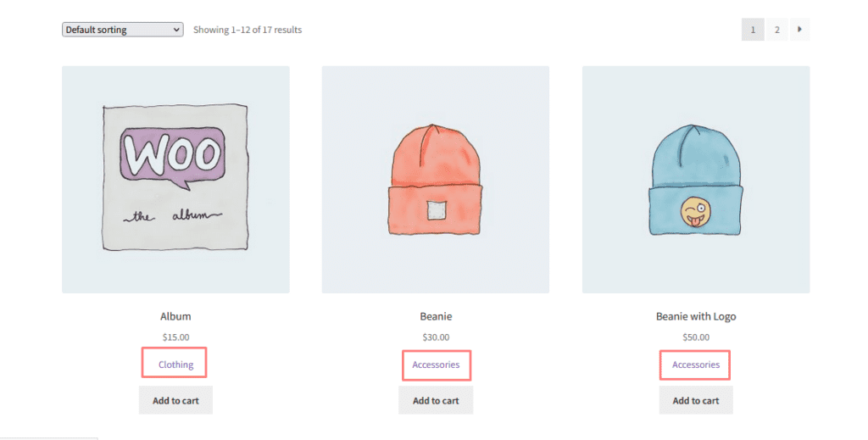Click the $30.00 Beanie price

[x=436, y=337]
